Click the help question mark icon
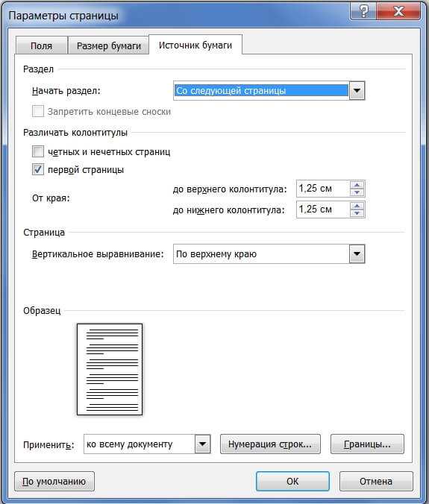This screenshot has width=429, height=504. point(363,12)
